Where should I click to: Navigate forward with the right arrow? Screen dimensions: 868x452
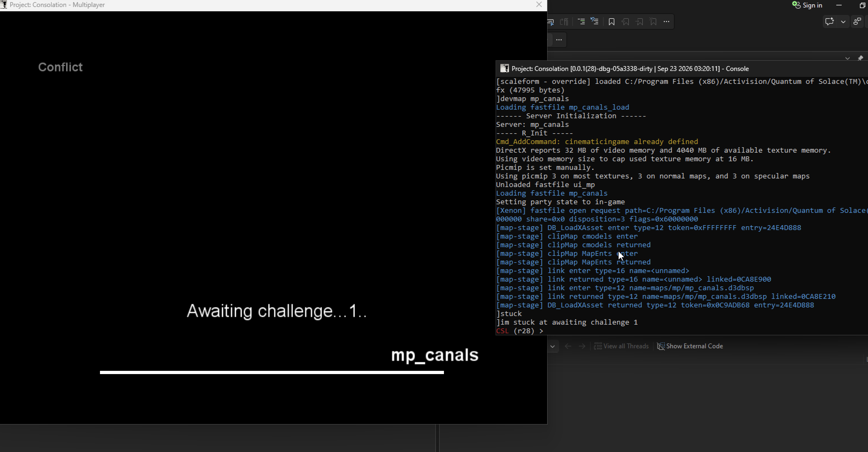(582, 346)
